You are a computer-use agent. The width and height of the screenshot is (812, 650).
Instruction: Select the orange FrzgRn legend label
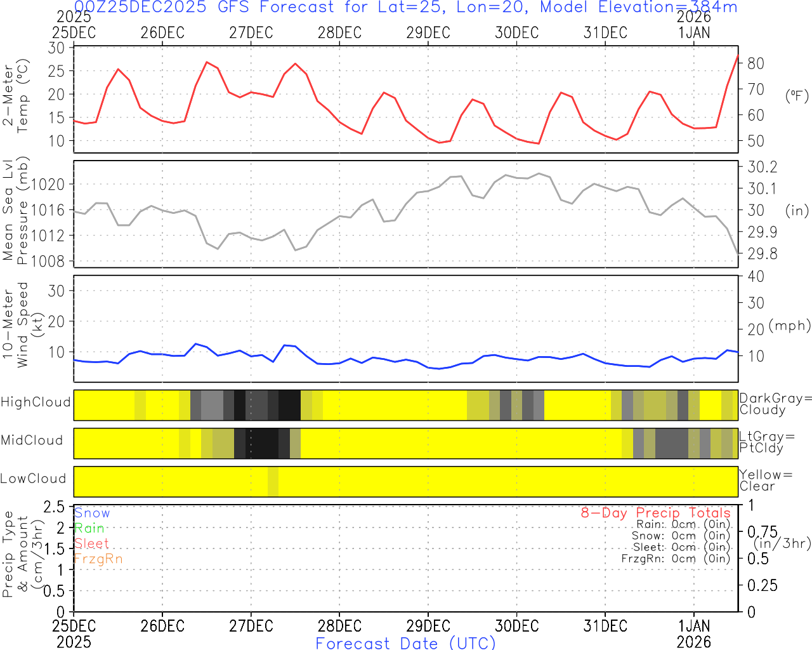[x=98, y=559]
